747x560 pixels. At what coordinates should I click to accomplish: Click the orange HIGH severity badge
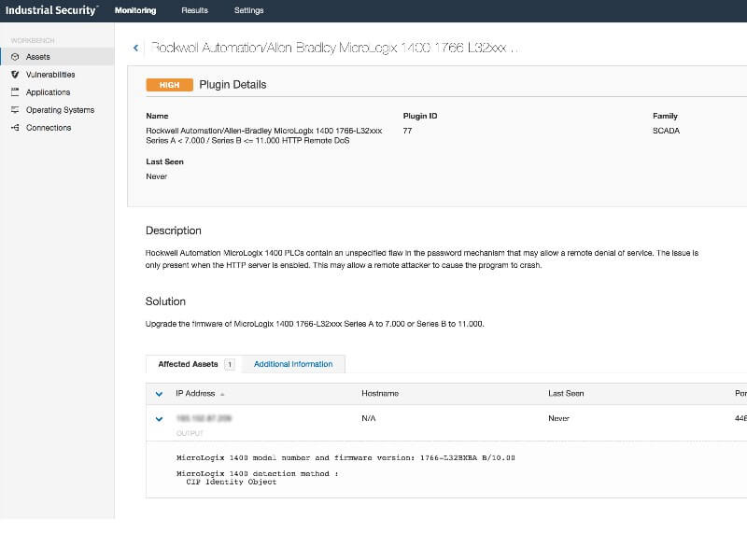pos(169,85)
